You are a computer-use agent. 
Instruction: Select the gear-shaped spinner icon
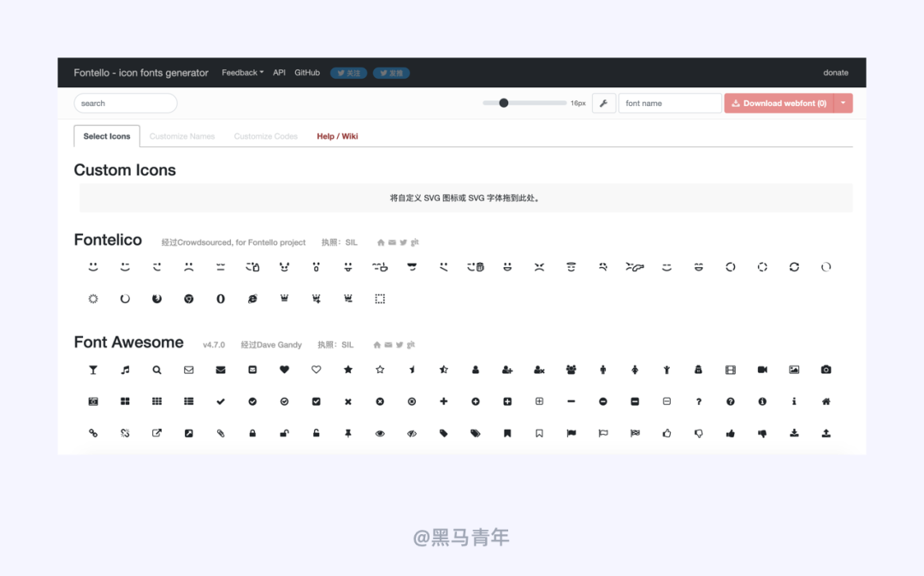[93, 299]
